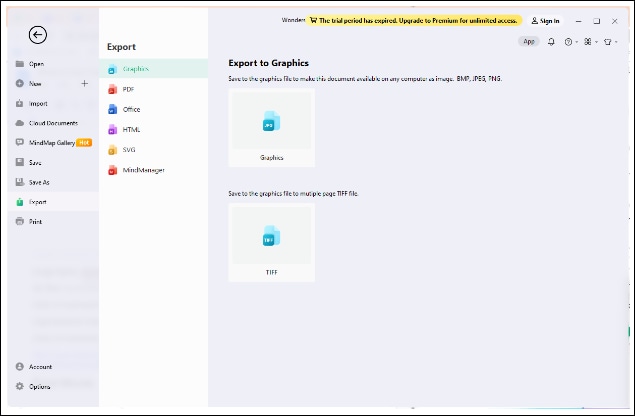Open the help question-mark dropdown
635x416 pixels.
pos(571,42)
